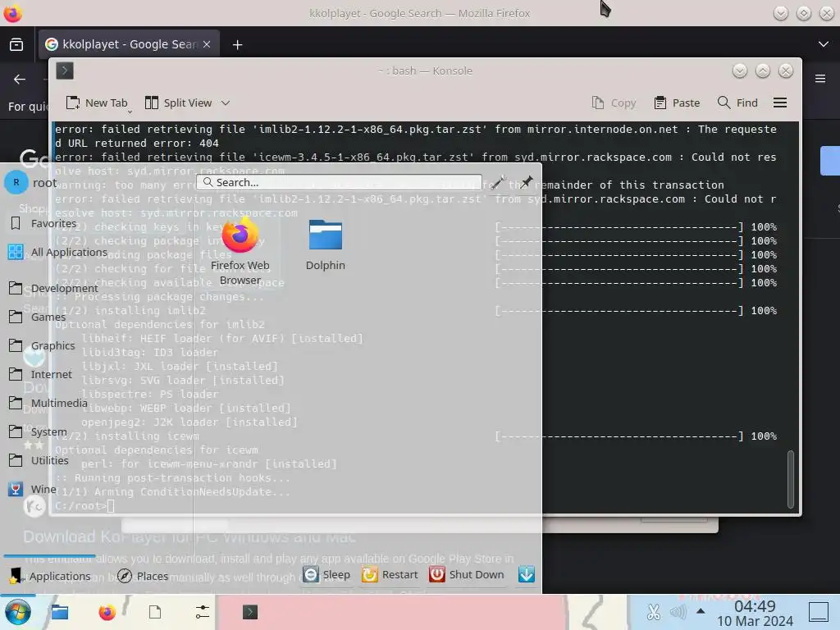Launch Dolphin file manager from launcher
Screen dimensions: 840x630
click(x=325, y=245)
